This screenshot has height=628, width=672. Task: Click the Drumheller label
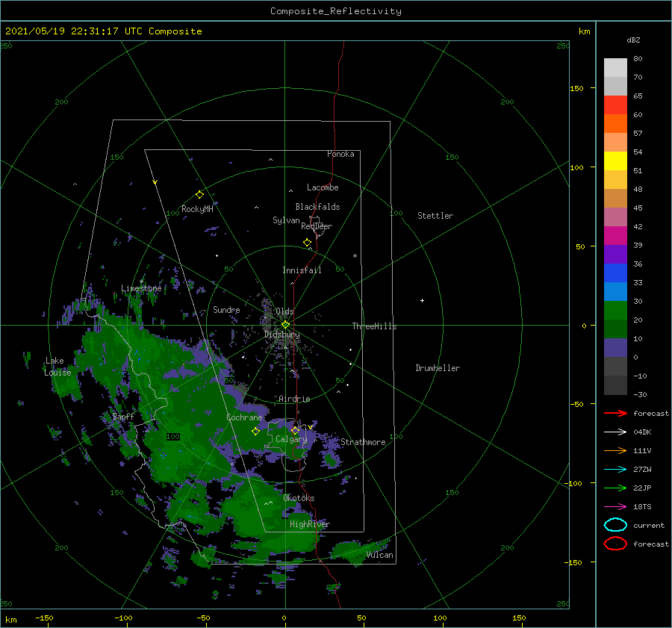point(438,368)
